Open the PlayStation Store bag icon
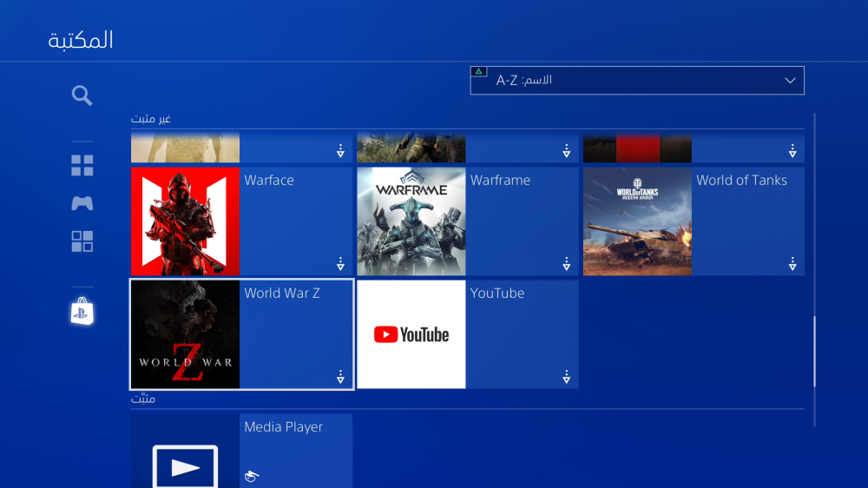The image size is (868, 488). pos(82,312)
